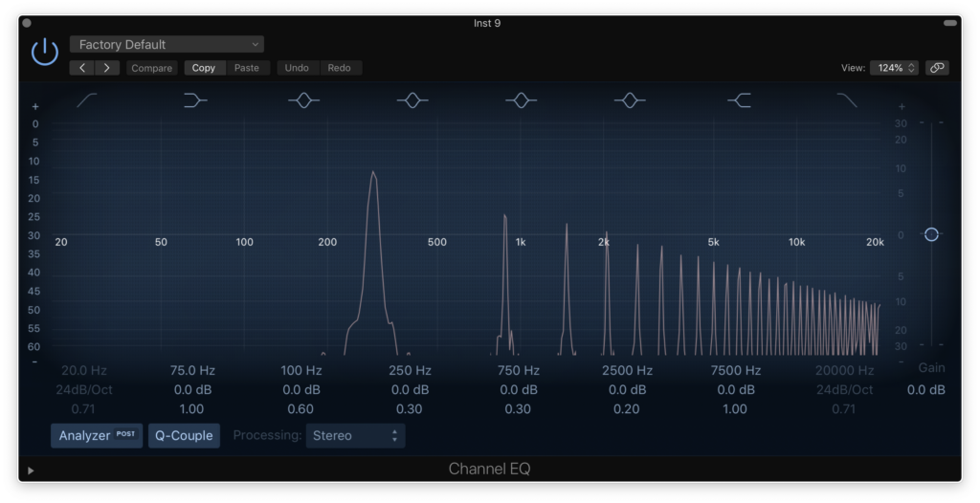This screenshot has height=503, width=980.
Task: Enable the high cut filter band icon
Action: pyautogui.click(x=847, y=99)
